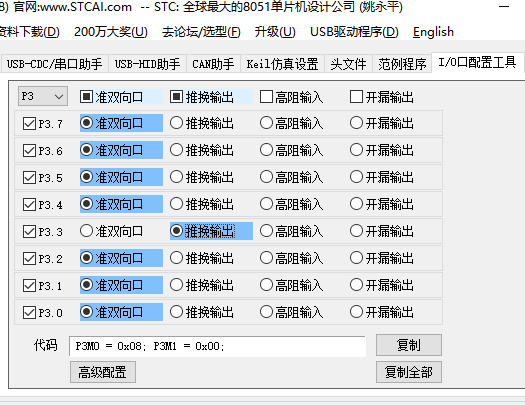The height and width of the screenshot is (405, 525).
Task: Open the Keil仿真设置 tab
Action: point(282,64)
